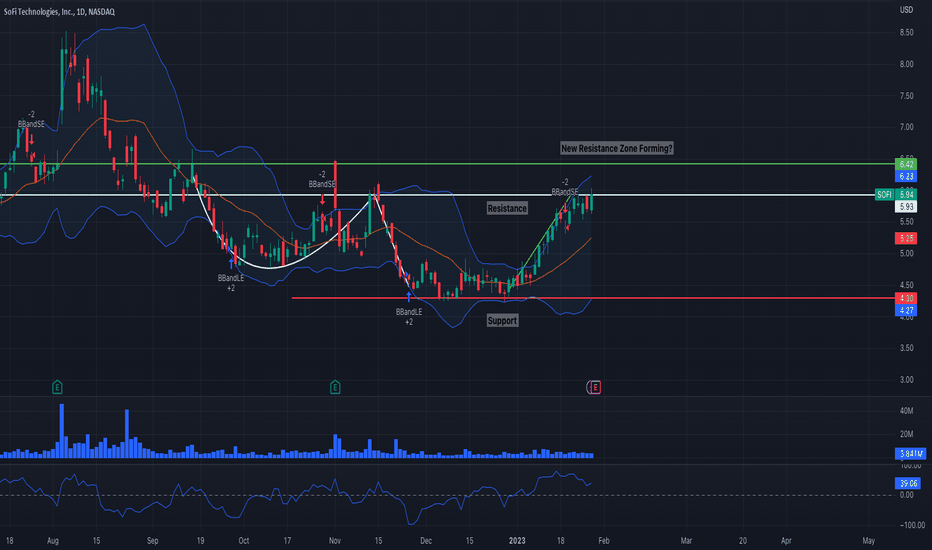The image size is (932, 550).
Task: Click the 7.50 price axis label
Action: pyautogui.click(x=906, y=96)
